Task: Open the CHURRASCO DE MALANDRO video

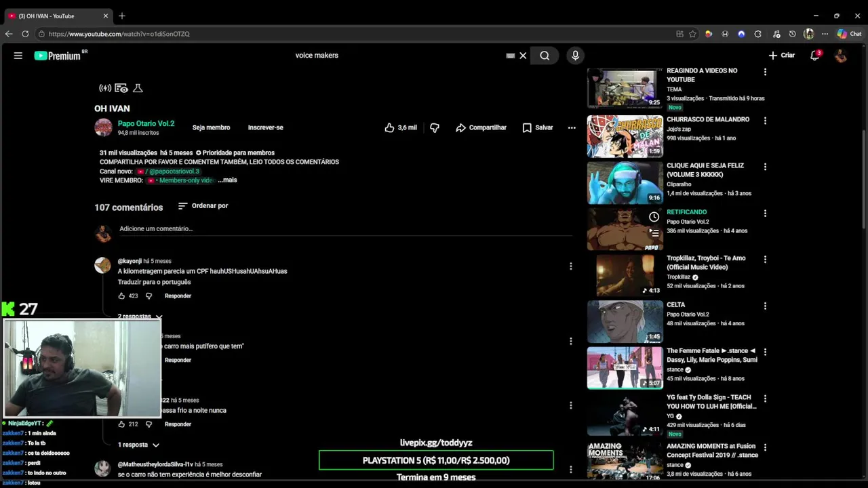Action: 625,136
